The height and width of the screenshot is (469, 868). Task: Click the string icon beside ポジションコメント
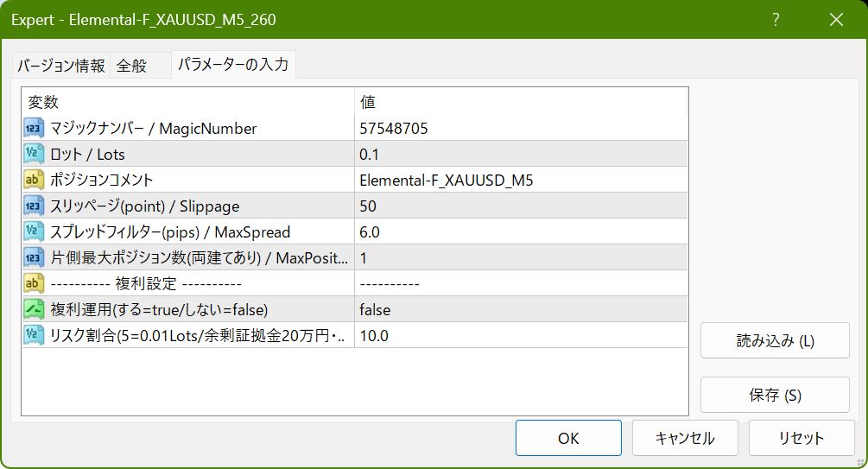tap(34, 180)
